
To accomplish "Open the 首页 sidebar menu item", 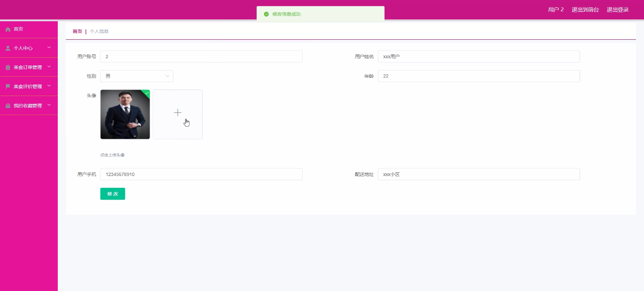I will pyautogui.click(x=18, y=29).
